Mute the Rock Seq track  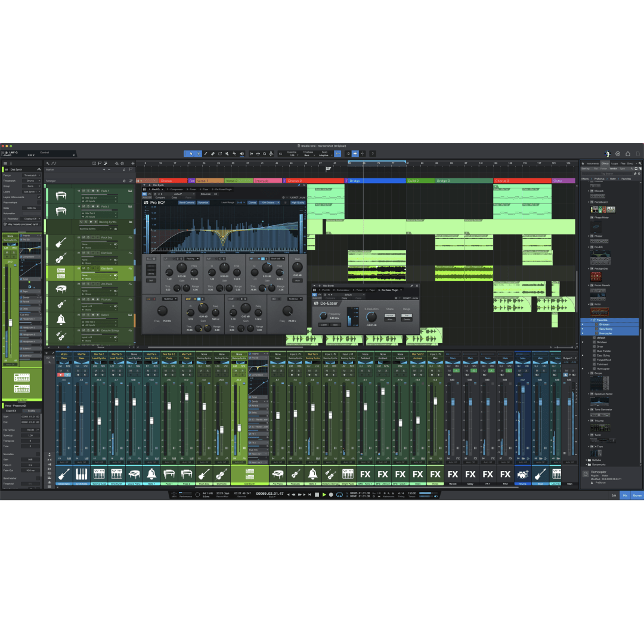pyautogui.click(x=84, y=237)
